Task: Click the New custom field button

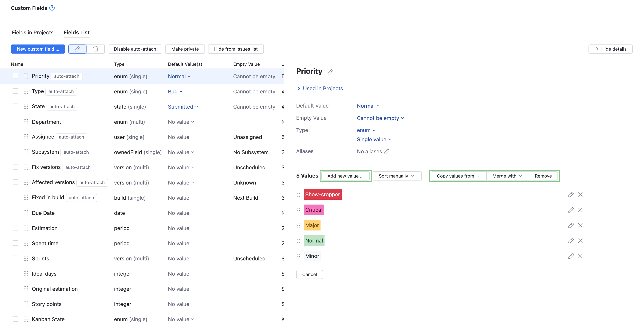Action: point(38,49)
